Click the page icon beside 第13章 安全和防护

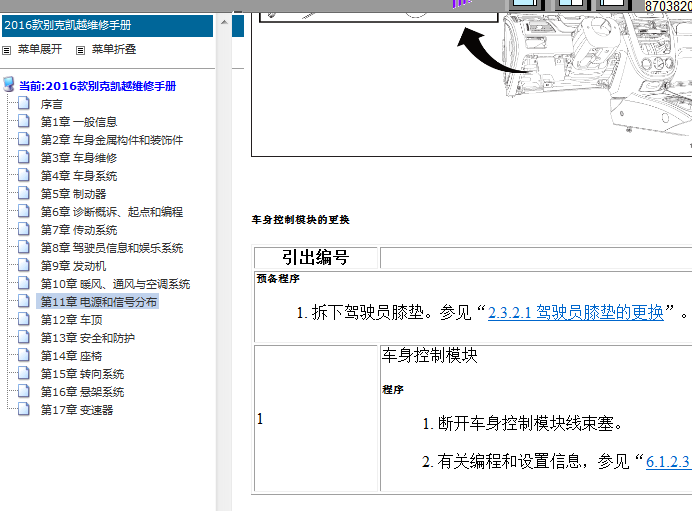pos(24,338)
